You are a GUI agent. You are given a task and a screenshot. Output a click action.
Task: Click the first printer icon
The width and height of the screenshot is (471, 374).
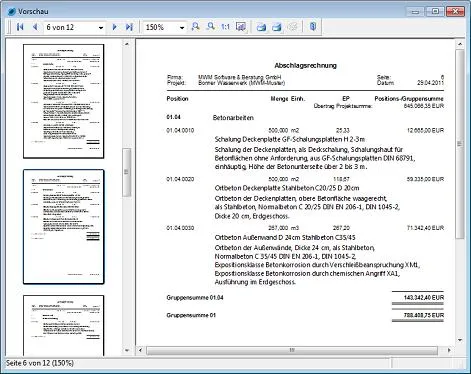click(261, 27)
